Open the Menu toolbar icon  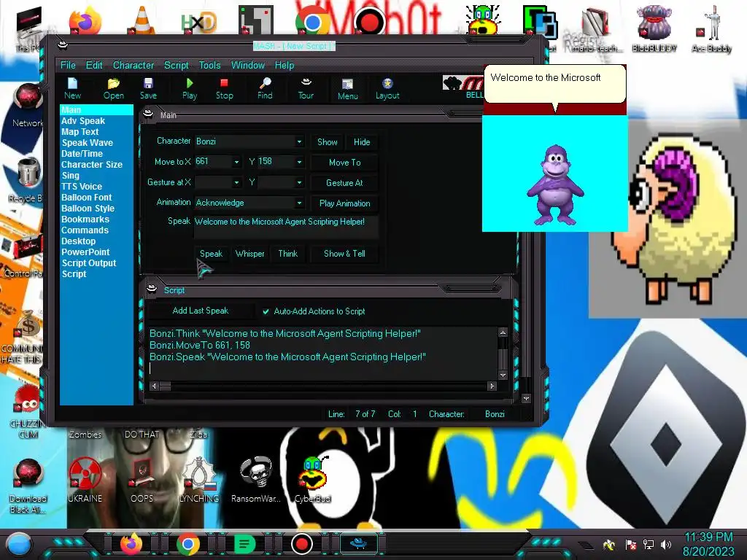348,89
